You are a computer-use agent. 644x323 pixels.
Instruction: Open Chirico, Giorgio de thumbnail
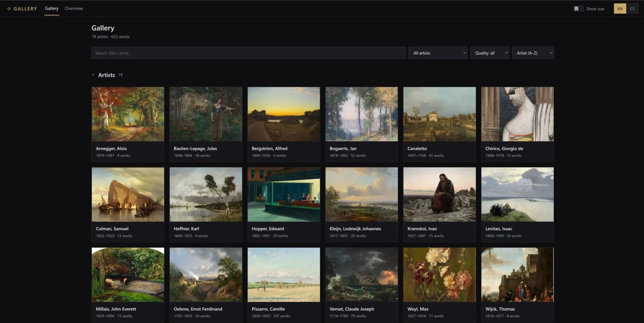click(x=518, y=114)
